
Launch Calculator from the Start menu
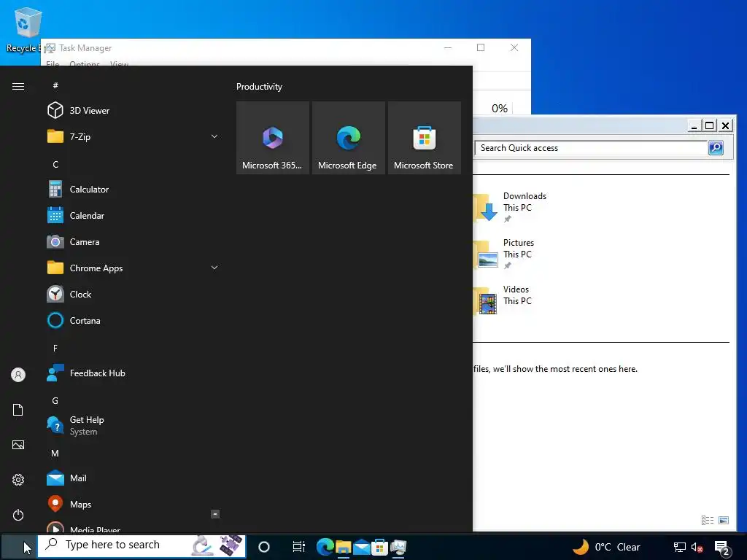click(132, 190)
